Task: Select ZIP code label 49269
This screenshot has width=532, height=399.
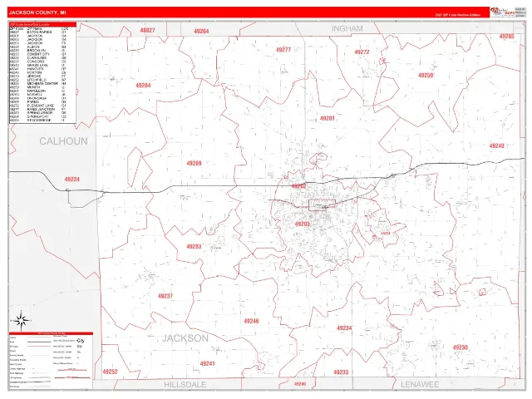Action: coord(194,163)
